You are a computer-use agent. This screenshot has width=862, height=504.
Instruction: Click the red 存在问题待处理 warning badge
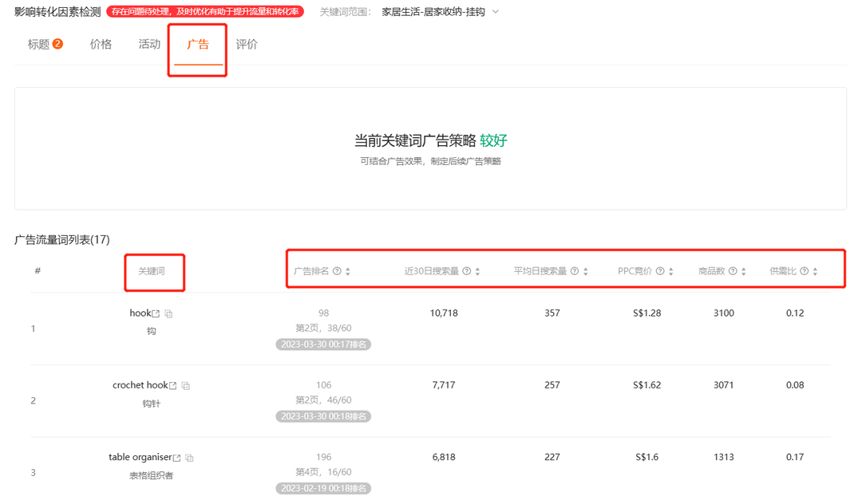[x=205, y=11]
